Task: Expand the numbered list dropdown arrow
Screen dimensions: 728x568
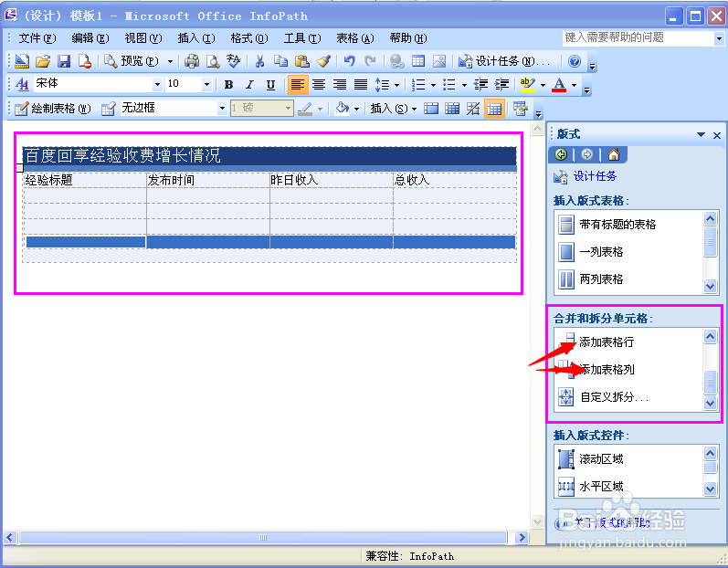Action: point(433,85)
